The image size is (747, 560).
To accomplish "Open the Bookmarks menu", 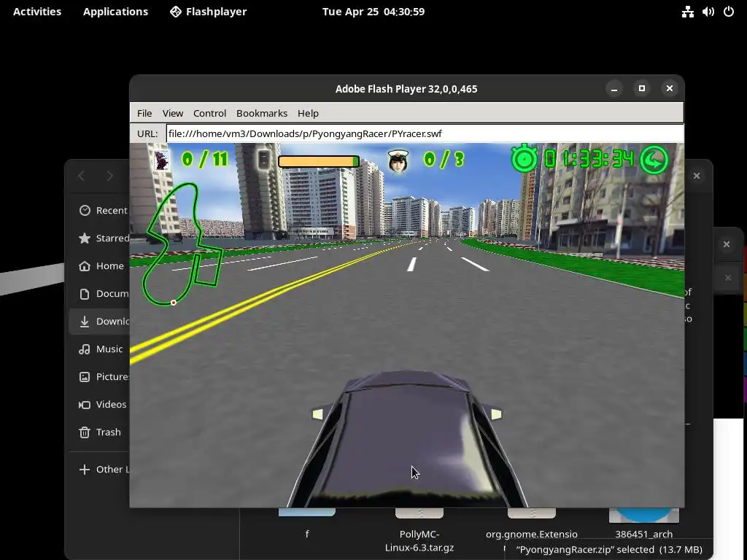I will coord(262,113).
